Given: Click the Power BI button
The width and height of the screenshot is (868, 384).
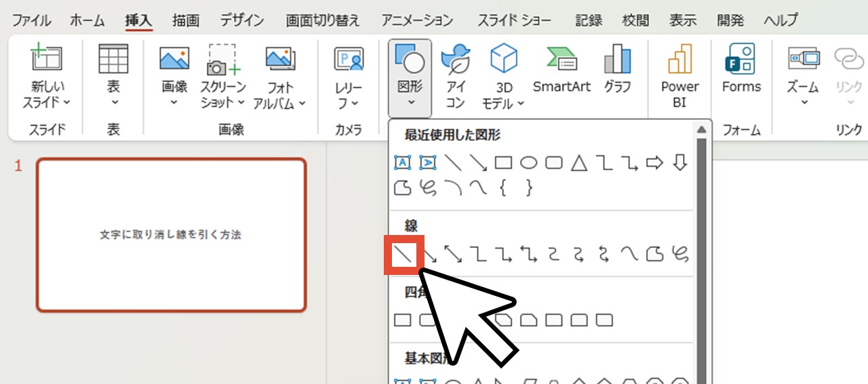Looking at the screenshot, I should point(679,76).
